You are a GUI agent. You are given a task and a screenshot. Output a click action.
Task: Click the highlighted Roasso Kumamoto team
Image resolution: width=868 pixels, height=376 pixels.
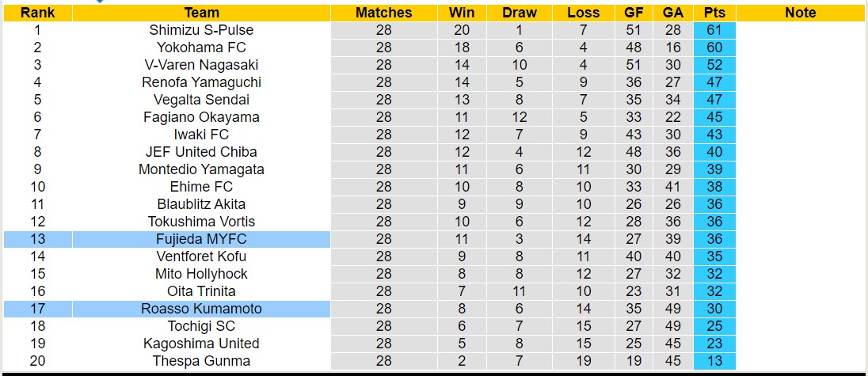(x=201, y=309)
